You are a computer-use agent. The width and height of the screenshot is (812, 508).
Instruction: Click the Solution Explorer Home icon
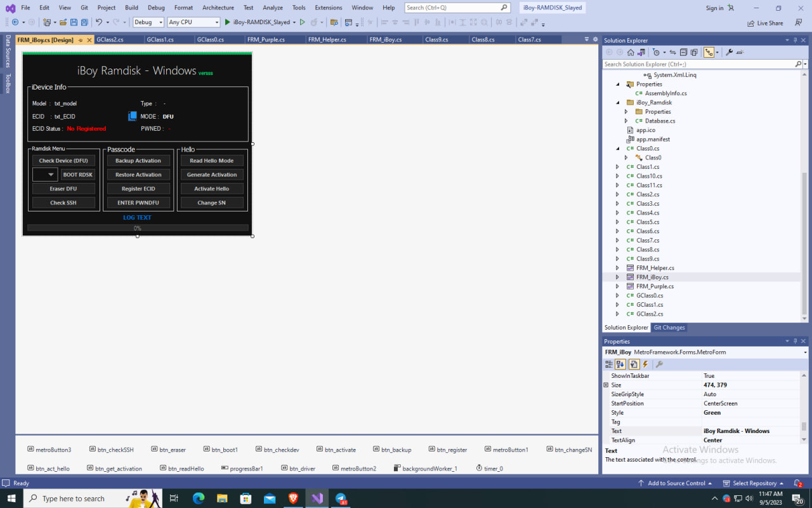pos(632,53)
